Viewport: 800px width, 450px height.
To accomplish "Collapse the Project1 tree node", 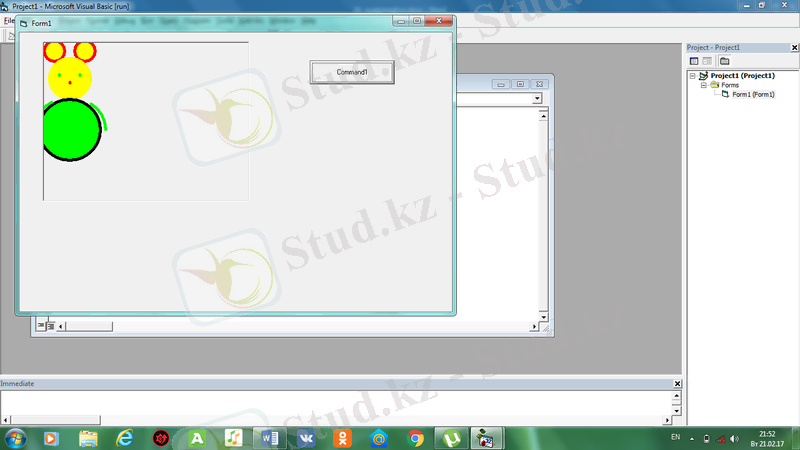I will click(x=692, y=75).
